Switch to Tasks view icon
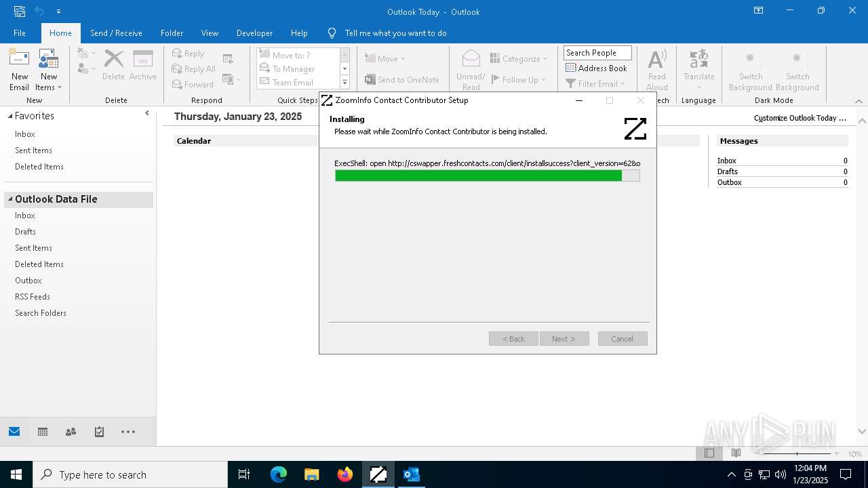This screenshot has width=868, height=488. coord(99,432)
